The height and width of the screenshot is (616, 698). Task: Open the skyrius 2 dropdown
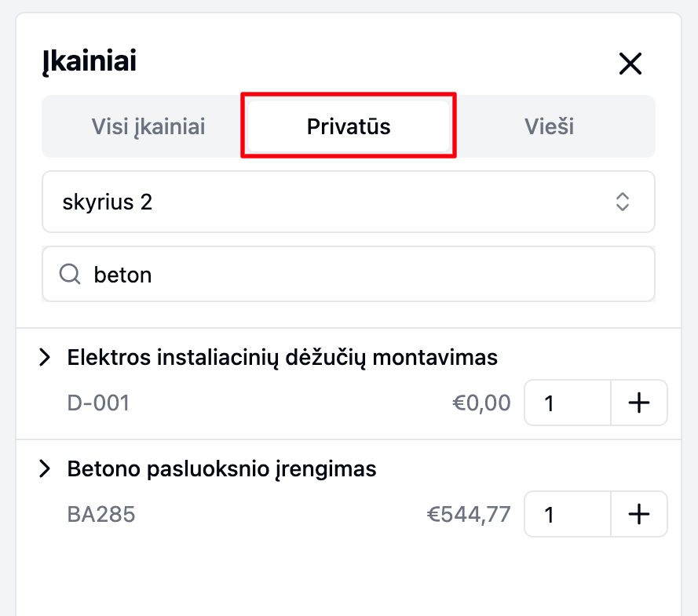click(x=348, y=202)
